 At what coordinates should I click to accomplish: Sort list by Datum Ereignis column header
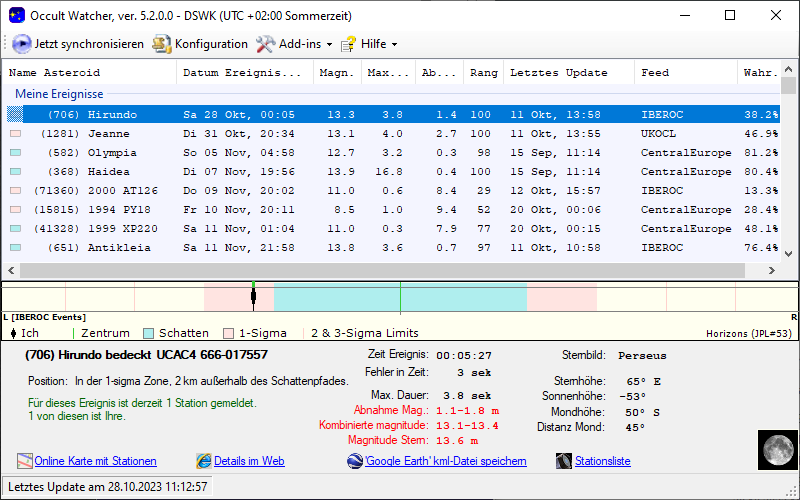pos(242,73)
